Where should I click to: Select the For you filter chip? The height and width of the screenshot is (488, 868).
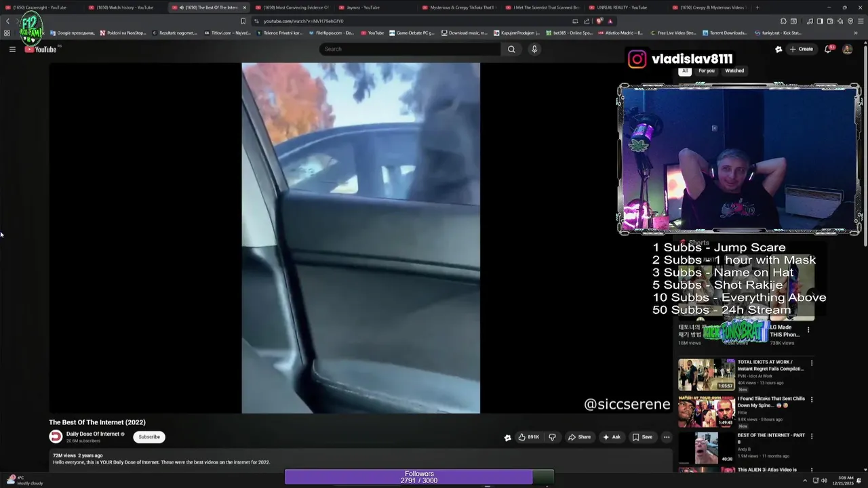tap(707, 70)
